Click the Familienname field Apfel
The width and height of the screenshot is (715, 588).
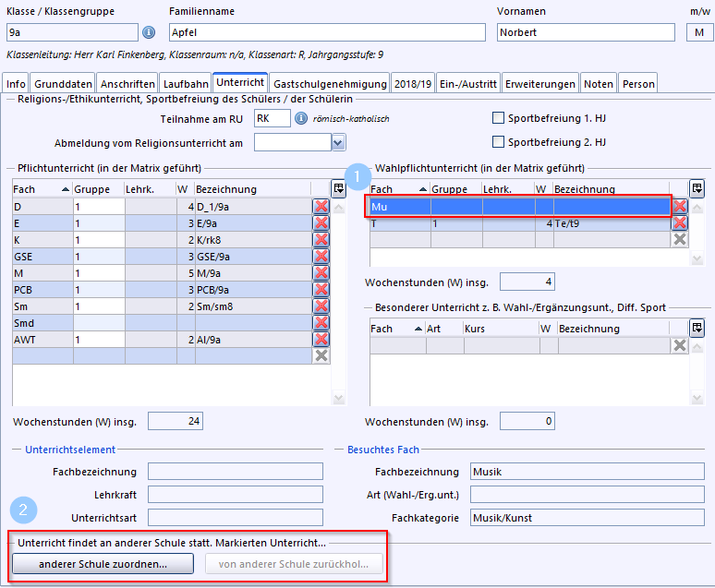pos(327,32)
